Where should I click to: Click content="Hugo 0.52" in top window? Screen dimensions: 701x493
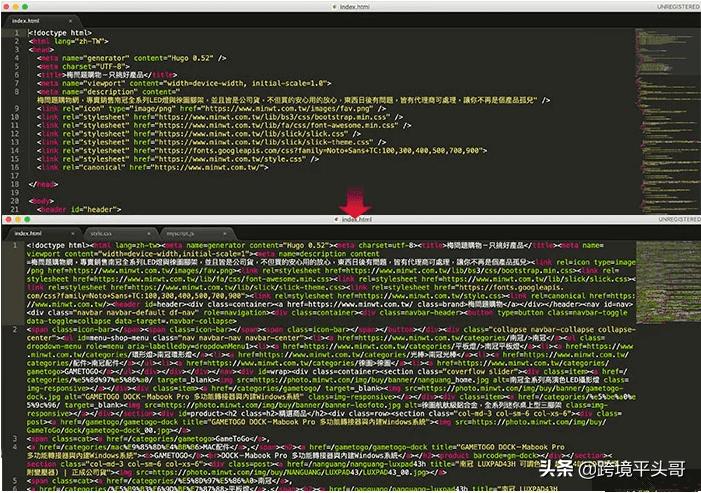click(175, 58)
